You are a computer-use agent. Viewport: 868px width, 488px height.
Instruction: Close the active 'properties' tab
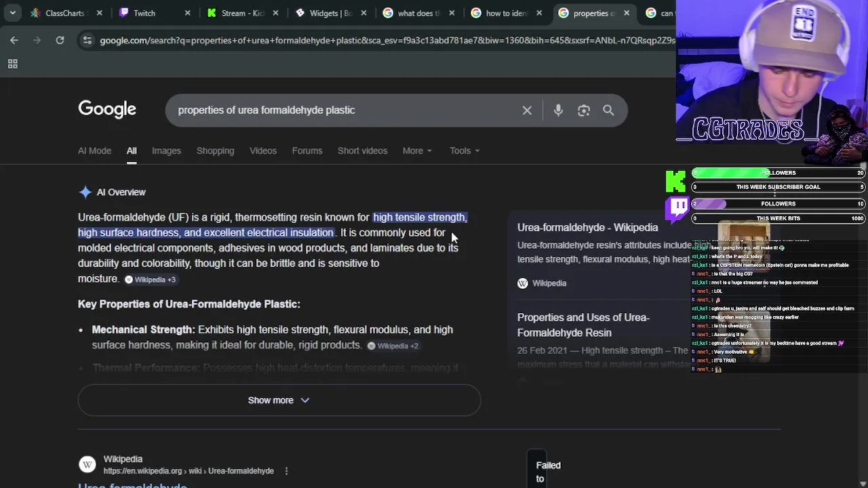(627, 13)
